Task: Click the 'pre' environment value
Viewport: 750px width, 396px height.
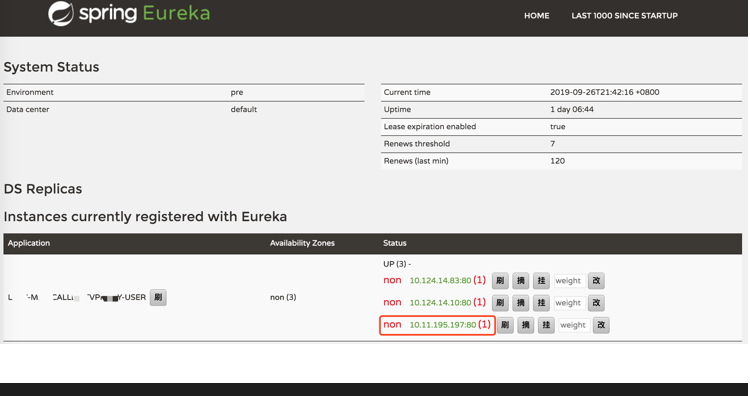Action: coord(237,92)
